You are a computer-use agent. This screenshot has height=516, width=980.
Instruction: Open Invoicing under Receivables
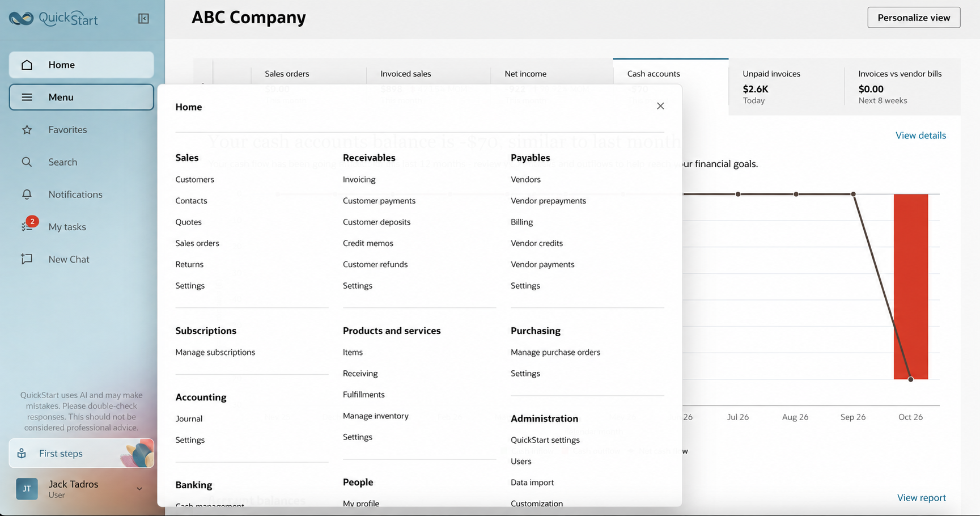click(x=359, y=180)
